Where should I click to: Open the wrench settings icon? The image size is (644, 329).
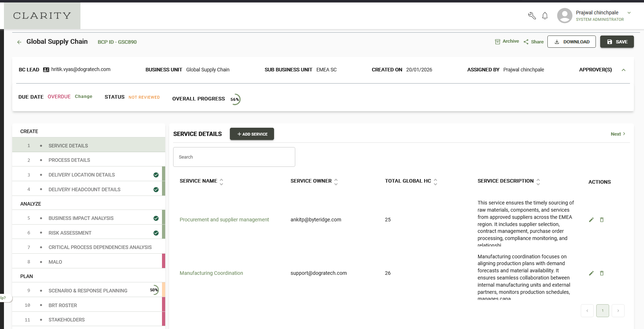point(532,16)
